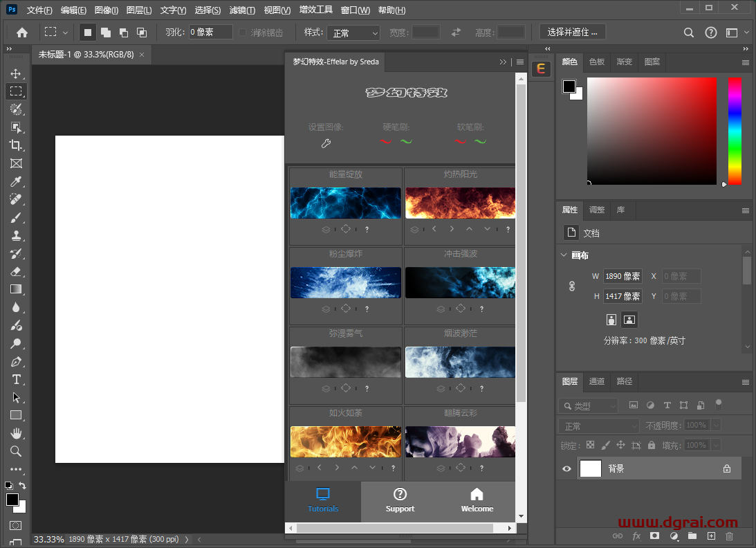The width and height of the screenshot is (756, 548).
Task: Open the layer blend mode dropdown showing 正常
Action: tap(598, 425)
